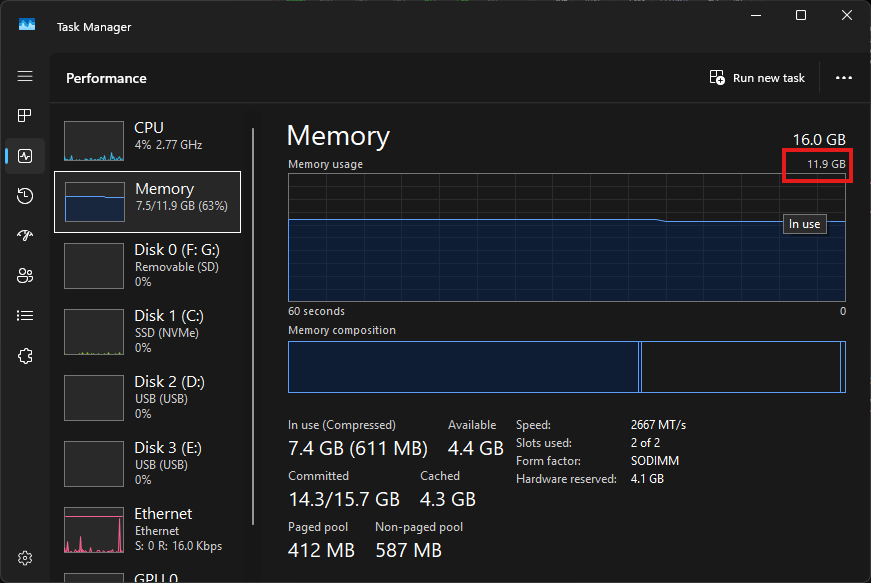Go to Startup apps icon

(25, 236)
